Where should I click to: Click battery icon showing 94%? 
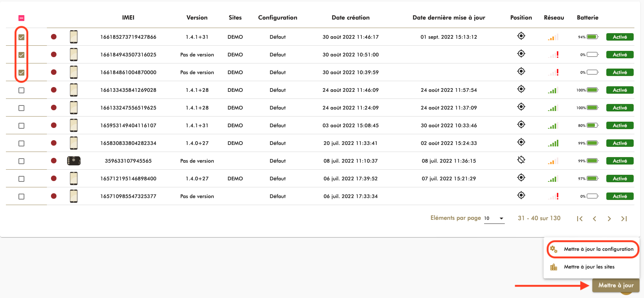[592, 37]
